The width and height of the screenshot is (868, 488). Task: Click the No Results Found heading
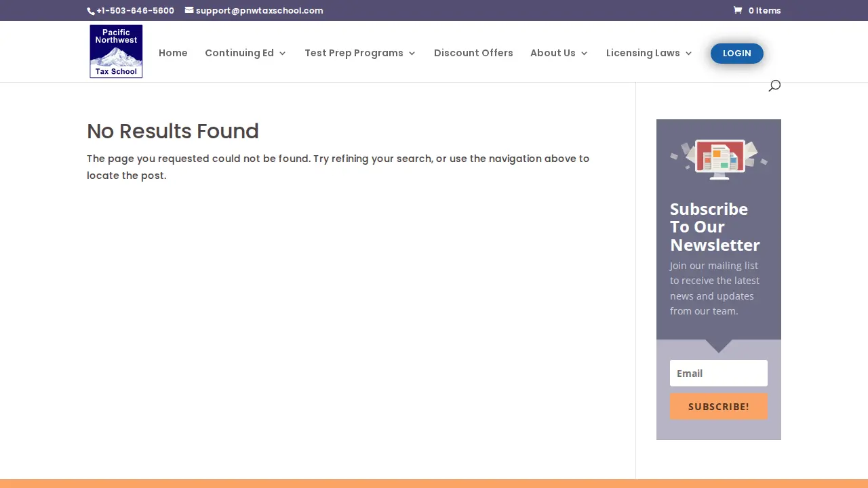(173, 131)
